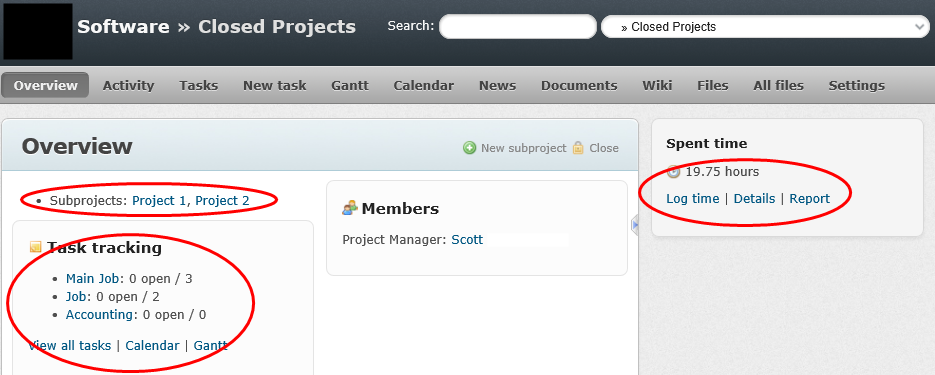Click into the Search input field

coord(518,27)
